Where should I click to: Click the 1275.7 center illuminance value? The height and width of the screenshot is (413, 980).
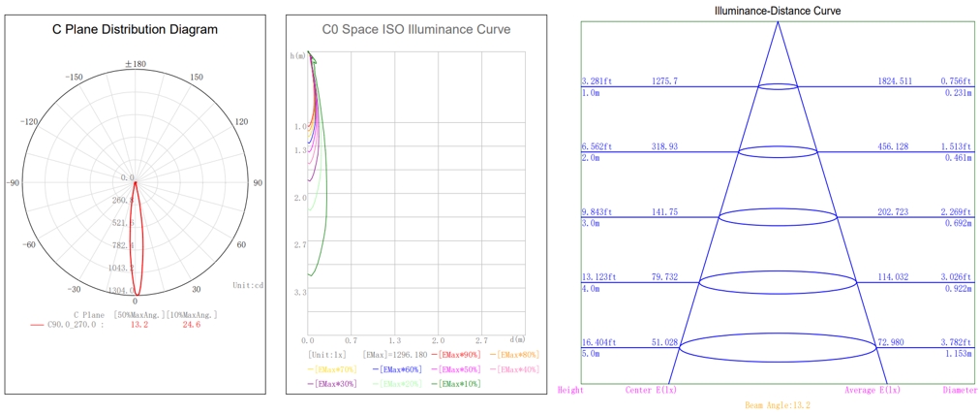tap(664, 81)
